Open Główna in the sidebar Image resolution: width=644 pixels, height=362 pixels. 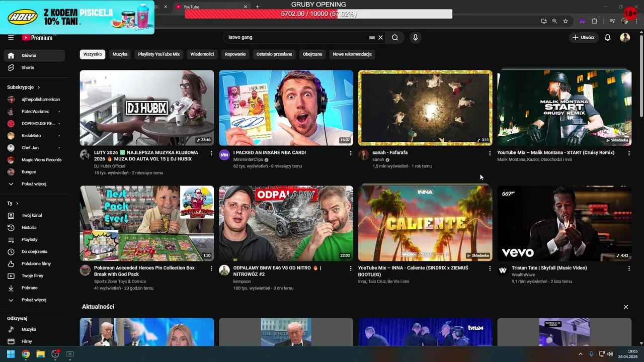(x=34, y=56)
